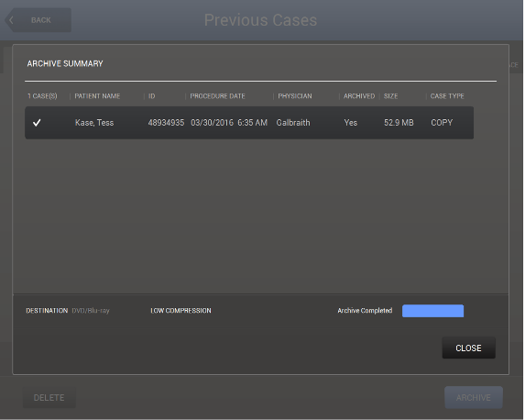Click the DVD/Blu-ray destination label
The height and width of the screenshot is (420, 525).
click(x=90, y=311)
